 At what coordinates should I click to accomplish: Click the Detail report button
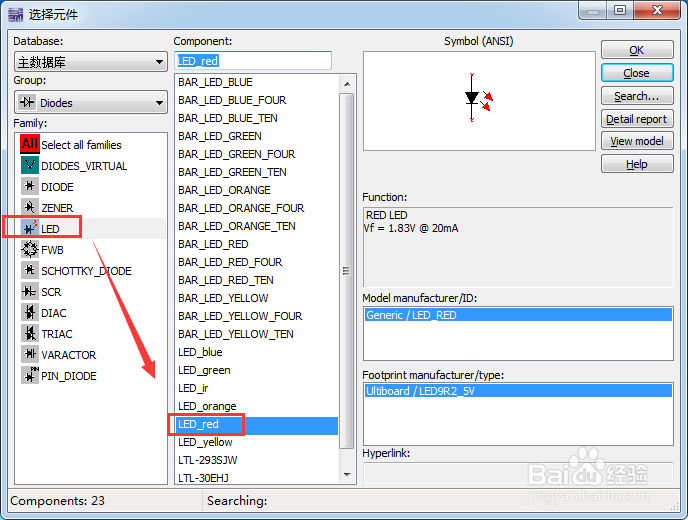[x=637, y=119]
